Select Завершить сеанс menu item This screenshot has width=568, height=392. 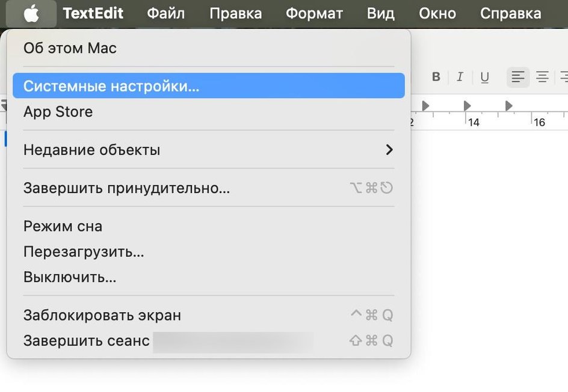[x=209, y=341]
